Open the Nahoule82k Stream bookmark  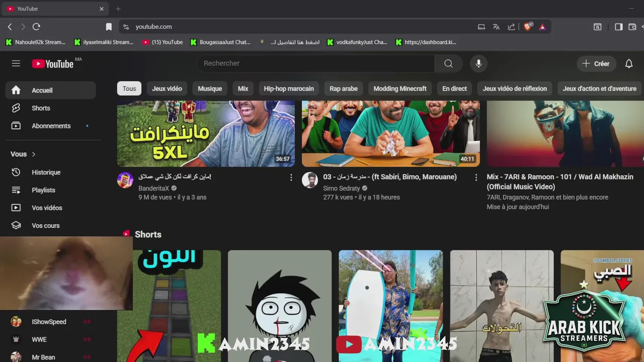coord(36,42)
